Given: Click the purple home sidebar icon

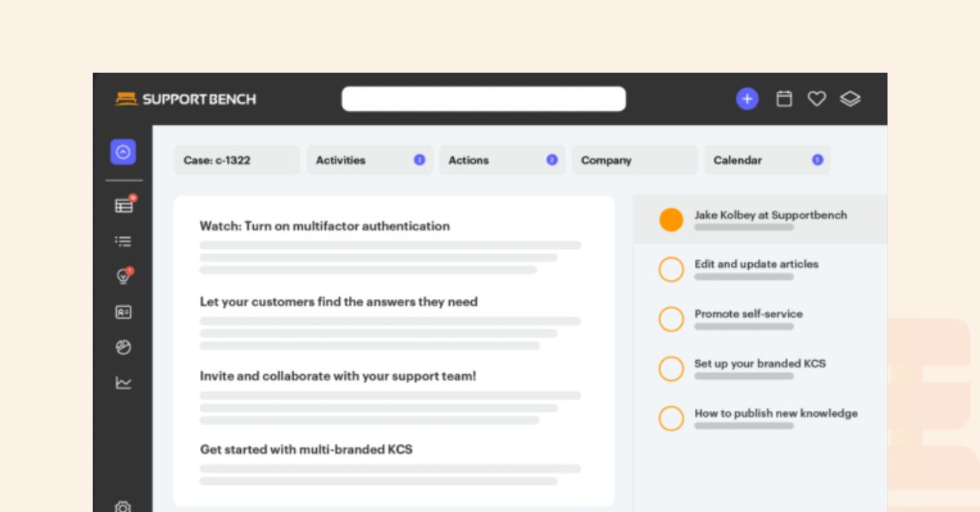Looking at the screenshot, I should point(123,152).
